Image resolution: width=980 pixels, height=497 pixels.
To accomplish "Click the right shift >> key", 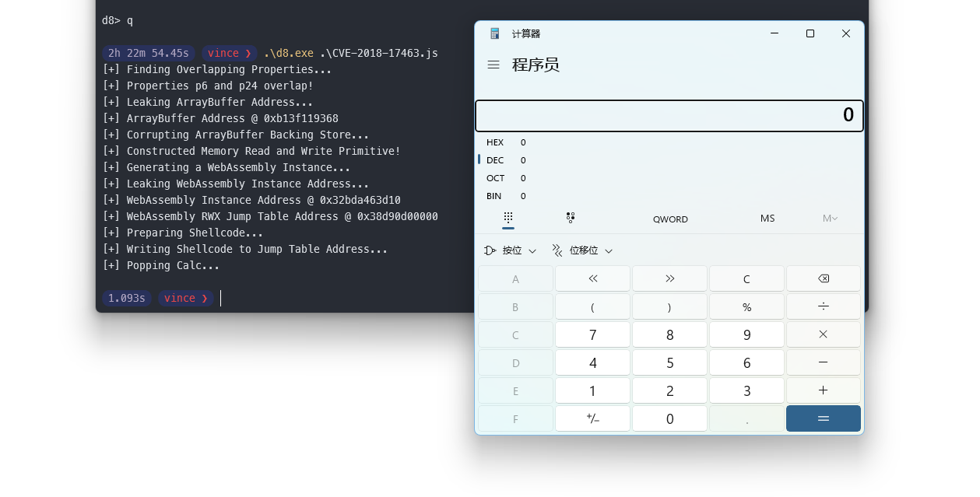I will 669,278.
